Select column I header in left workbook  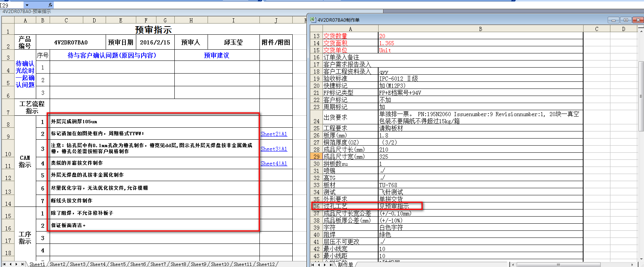tap(233, 20)
